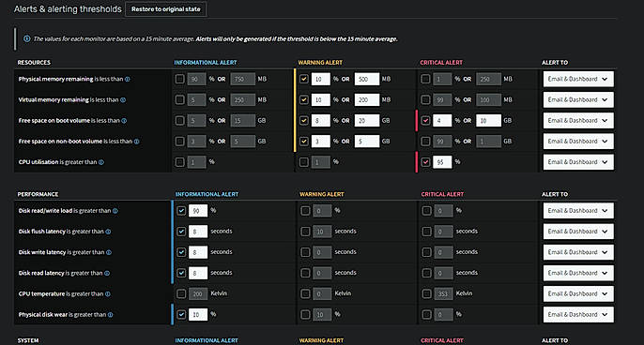Open Alert To dropdown for Physical disk wear
Image resolution: width=644 pixels, height=345 pixels.
click(x=578, y=315)
